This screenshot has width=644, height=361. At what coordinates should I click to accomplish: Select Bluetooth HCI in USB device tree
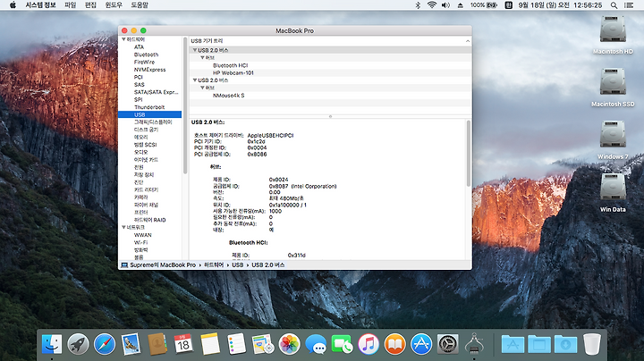coord(230,65)
